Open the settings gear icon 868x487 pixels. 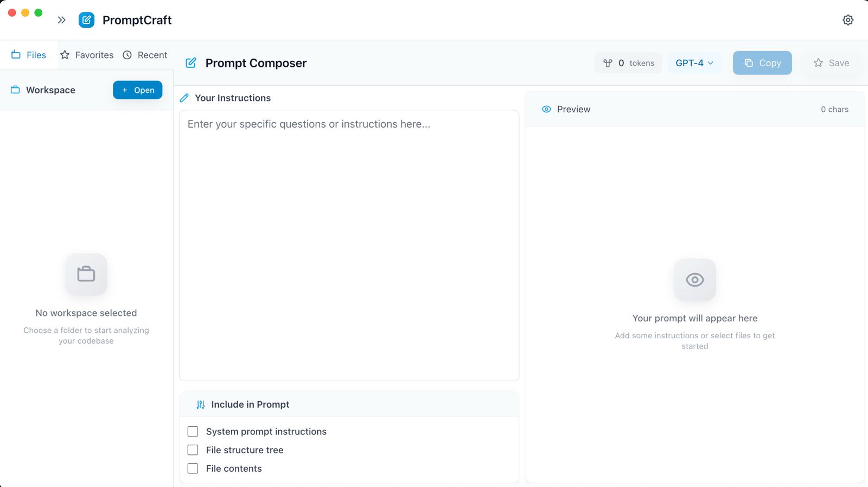pyautogui.click(x=848, y=20)
